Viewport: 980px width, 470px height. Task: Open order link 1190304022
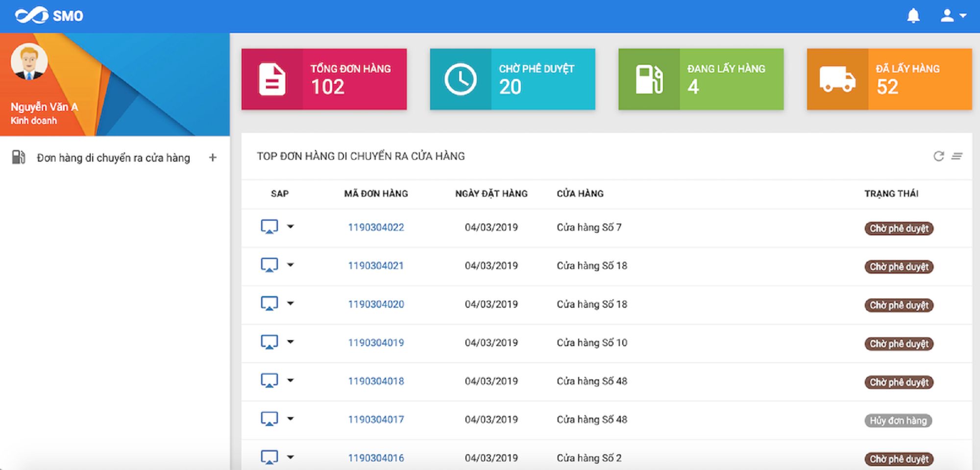pyautogui.click(x=376, y=227)
